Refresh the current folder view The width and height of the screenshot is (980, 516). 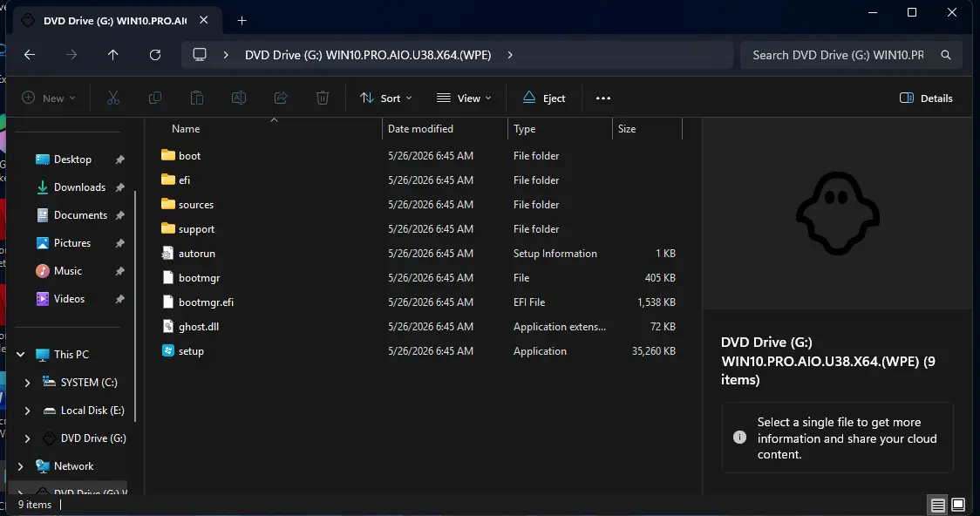[x=155, y=55]
